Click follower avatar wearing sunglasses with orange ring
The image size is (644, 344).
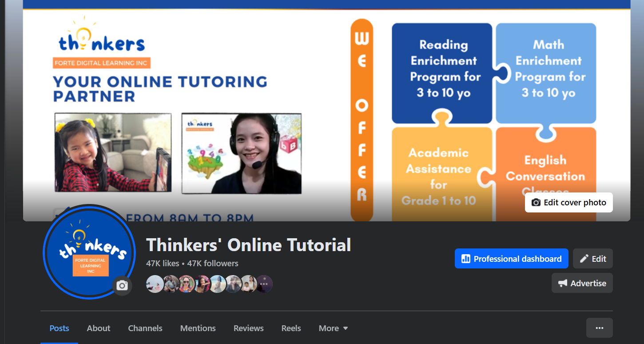tap(187, 284)
